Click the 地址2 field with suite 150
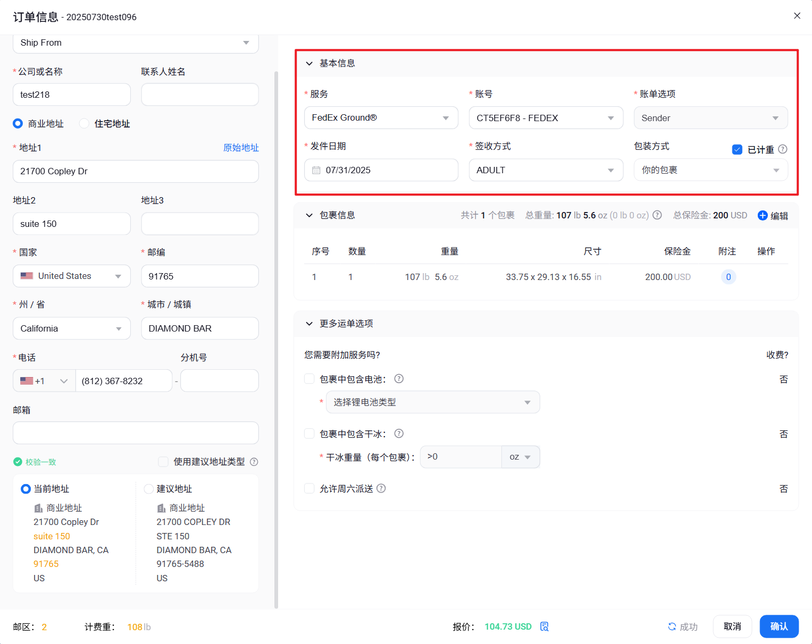 [72, 224]
